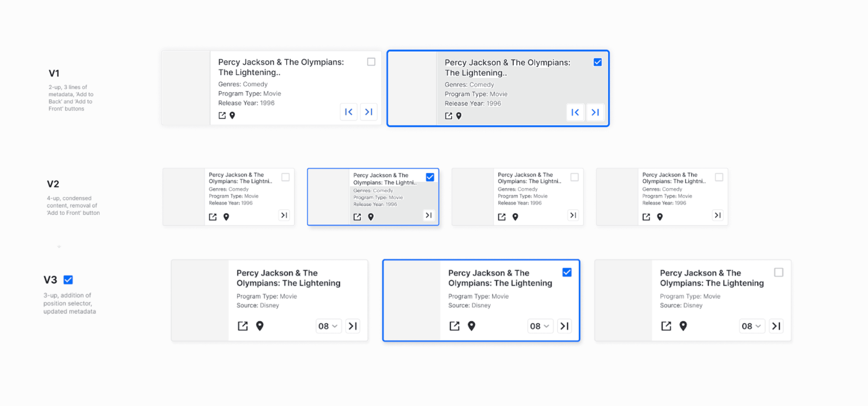Click Add to Front icon on selected V1 card

tap(575, 112)
